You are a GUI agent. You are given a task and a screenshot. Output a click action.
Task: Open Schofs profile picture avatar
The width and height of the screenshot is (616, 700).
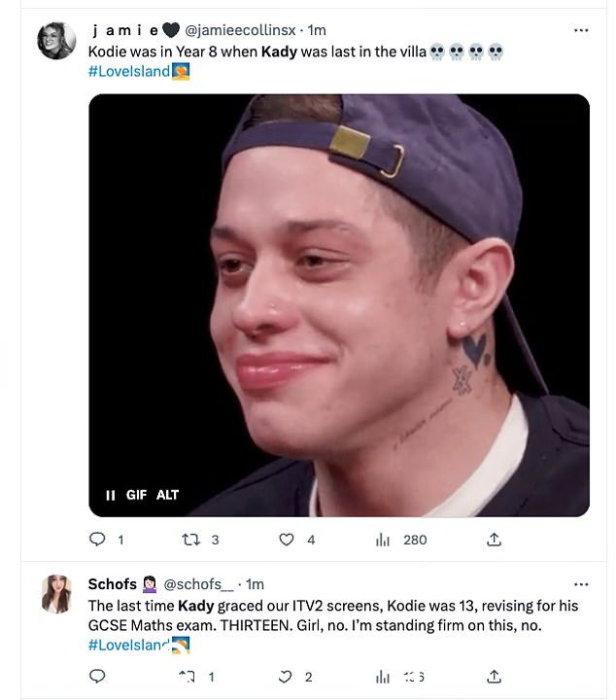coord(56,594)
